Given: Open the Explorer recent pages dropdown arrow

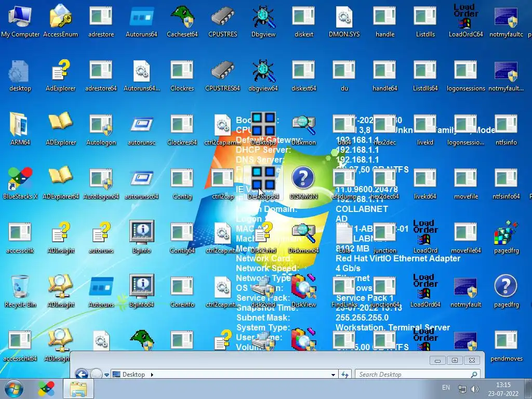Looking at the screenshot, I should tap(107, 375).
